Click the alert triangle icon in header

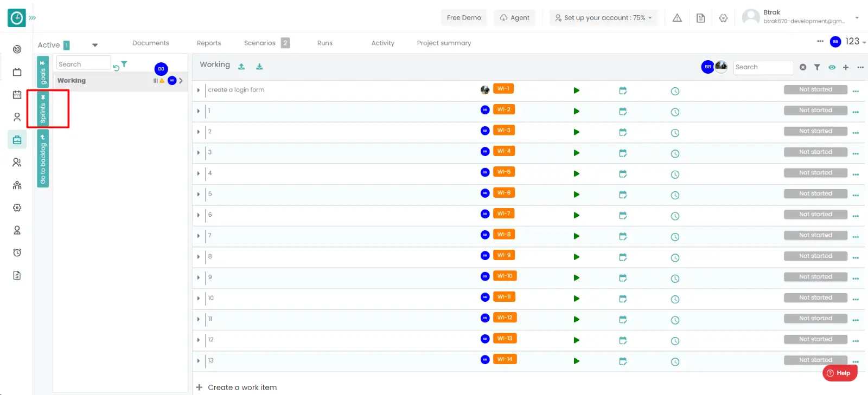tap(677, 18)
